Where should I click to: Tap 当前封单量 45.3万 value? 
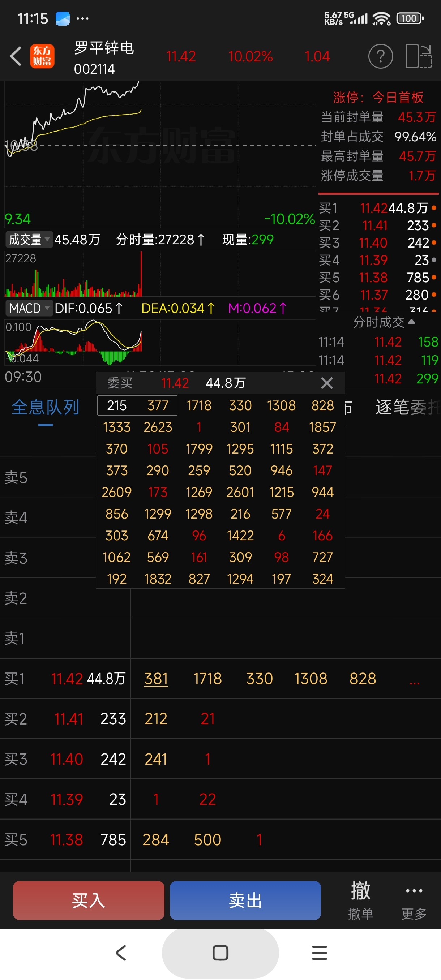pos(417,117)
